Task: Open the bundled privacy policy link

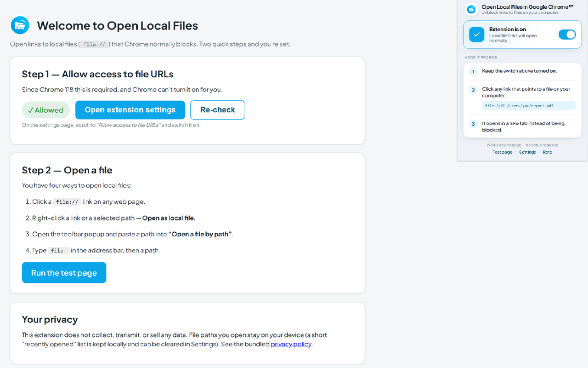Action: tap(291, 344)
